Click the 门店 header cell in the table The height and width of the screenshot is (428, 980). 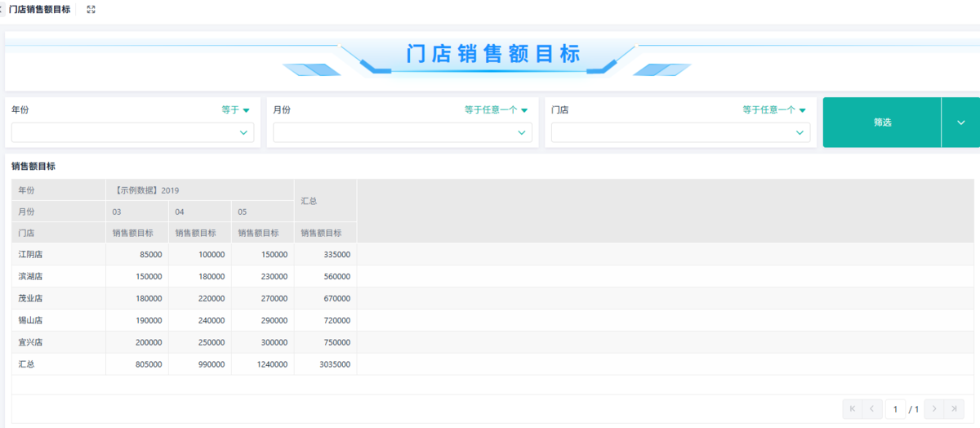(59, 233)
